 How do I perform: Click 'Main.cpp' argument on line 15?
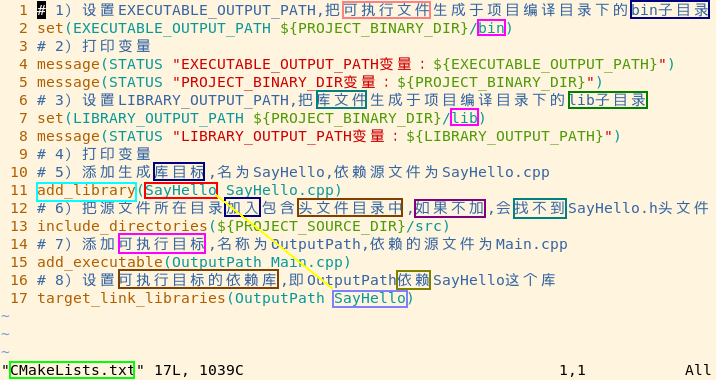[306, 262]
